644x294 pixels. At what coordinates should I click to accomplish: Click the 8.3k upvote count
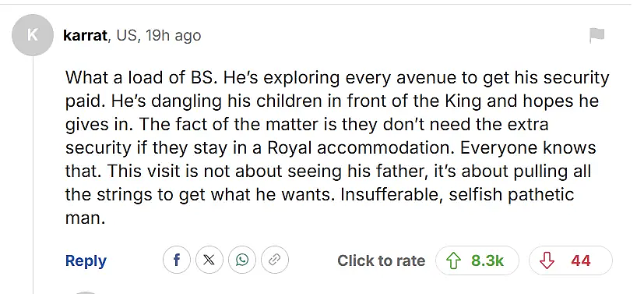point(487,260)
